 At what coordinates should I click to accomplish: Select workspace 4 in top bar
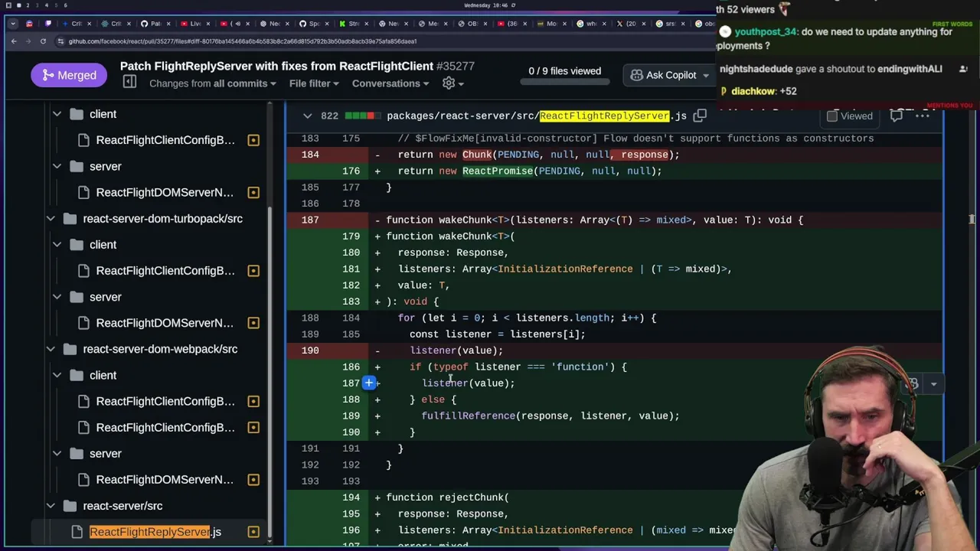coord(46,5)
